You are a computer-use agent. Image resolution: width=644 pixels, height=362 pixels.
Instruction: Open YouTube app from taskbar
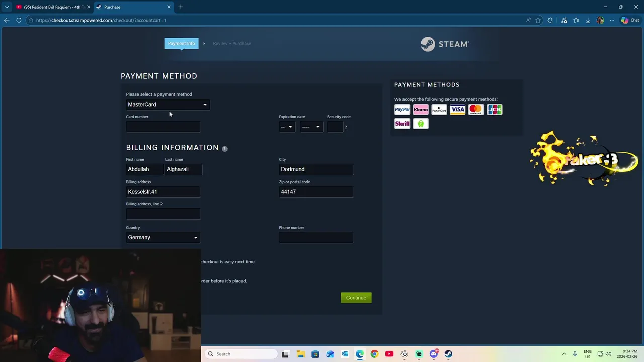(x=389, y=354)
